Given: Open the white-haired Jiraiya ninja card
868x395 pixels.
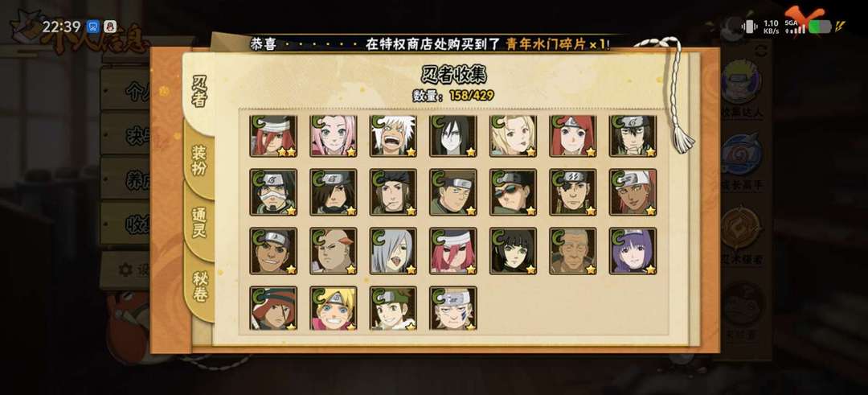Looking at the screenshot, I should (x=393, y=136).
